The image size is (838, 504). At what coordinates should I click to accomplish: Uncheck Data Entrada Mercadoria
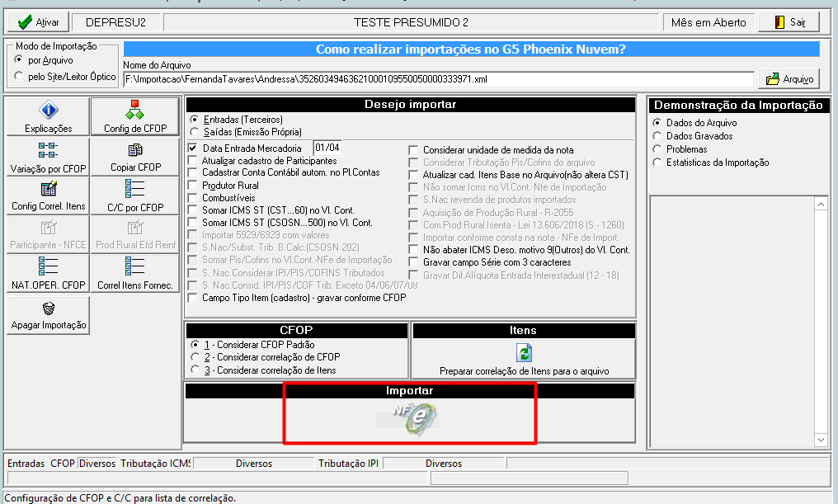(192, 148)
